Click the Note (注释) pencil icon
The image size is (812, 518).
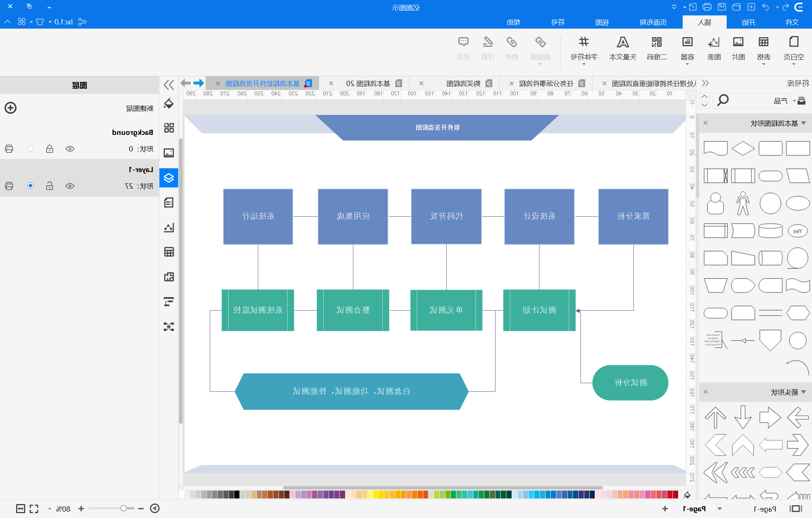point(488,42)
